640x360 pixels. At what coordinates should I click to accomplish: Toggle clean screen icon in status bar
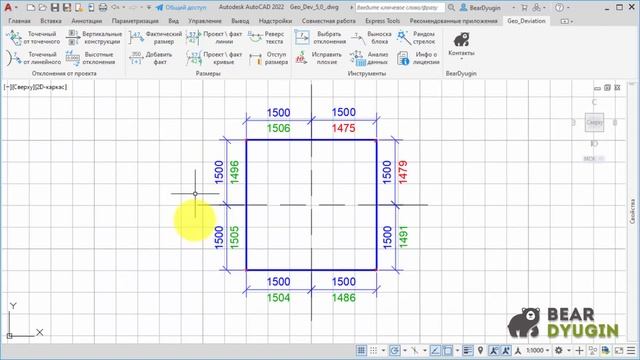tap(619, 350)
